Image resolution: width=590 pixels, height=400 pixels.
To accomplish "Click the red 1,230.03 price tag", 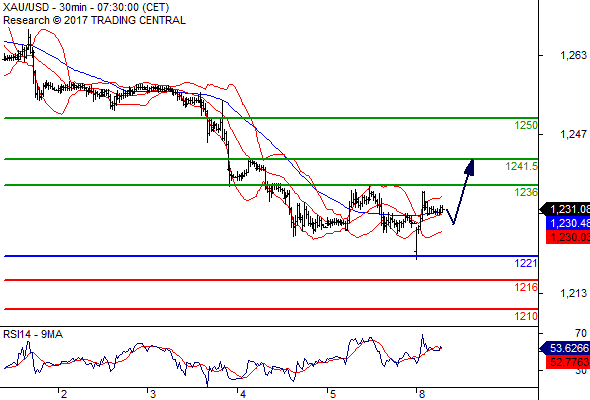I will (568, 237).
